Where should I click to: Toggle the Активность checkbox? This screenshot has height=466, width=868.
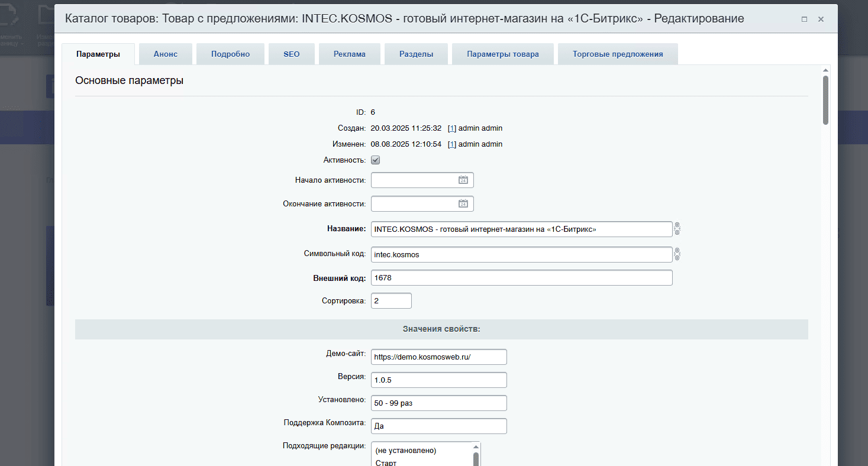click(x=375, y=160)
